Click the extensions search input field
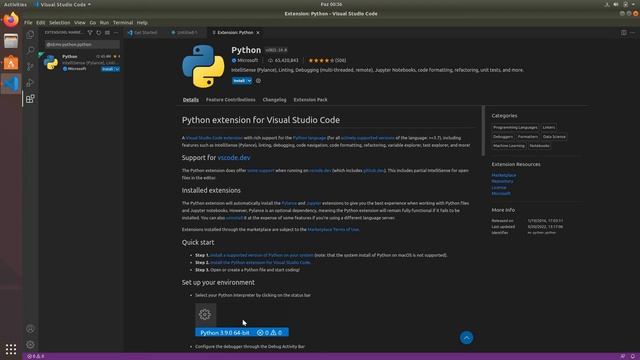This screenshot has height=360, width=640. point(82,44)
